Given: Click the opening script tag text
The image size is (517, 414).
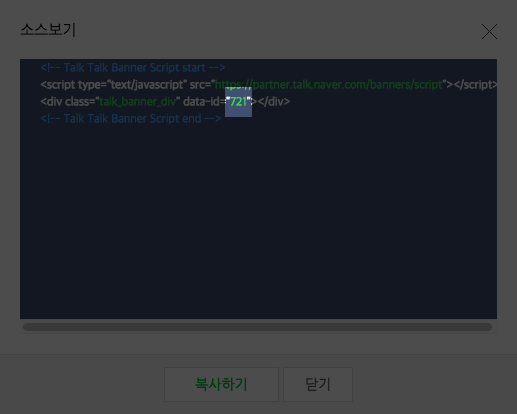Looking at the screenshot, I should 58,85.
